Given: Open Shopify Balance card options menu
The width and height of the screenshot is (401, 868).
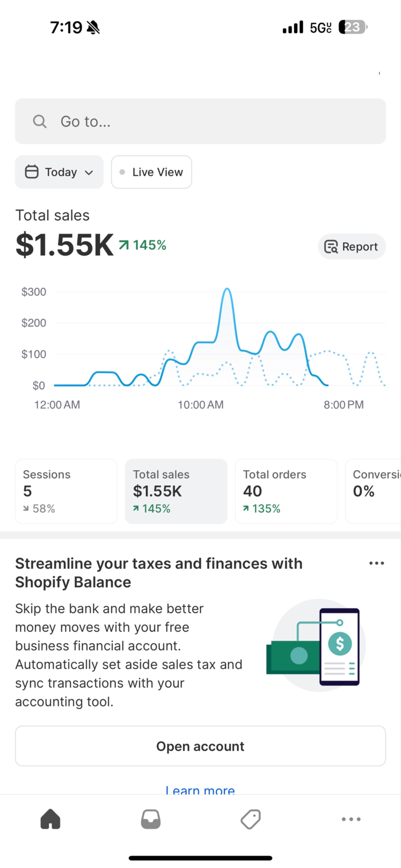Looking at the screenshot, I should (376, 563).
